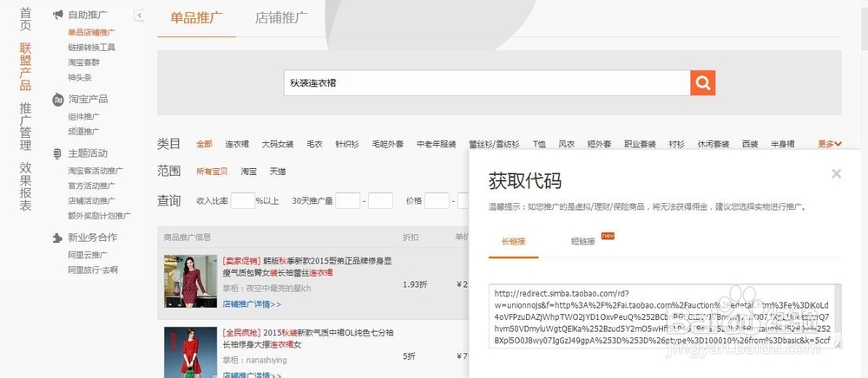868x378 pixels.
Task: Click the 价格 minimum field
Action: coord(437,200)
